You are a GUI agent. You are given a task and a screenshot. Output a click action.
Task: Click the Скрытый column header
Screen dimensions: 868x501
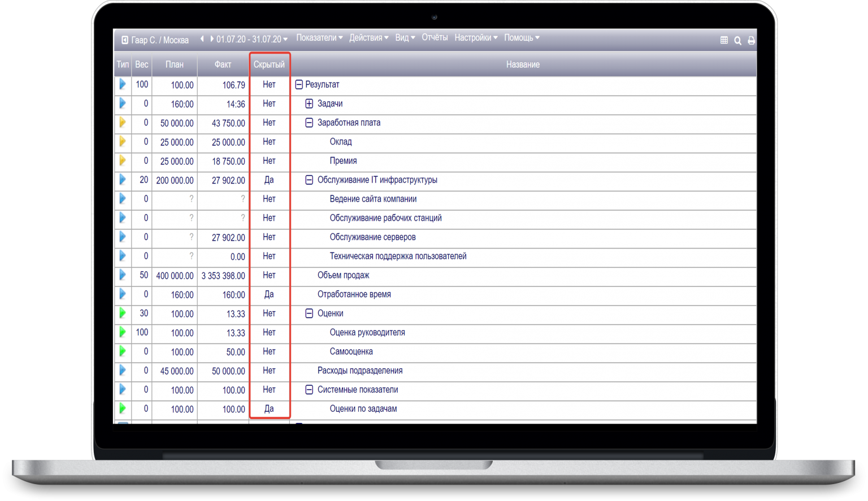coord(269,64)
